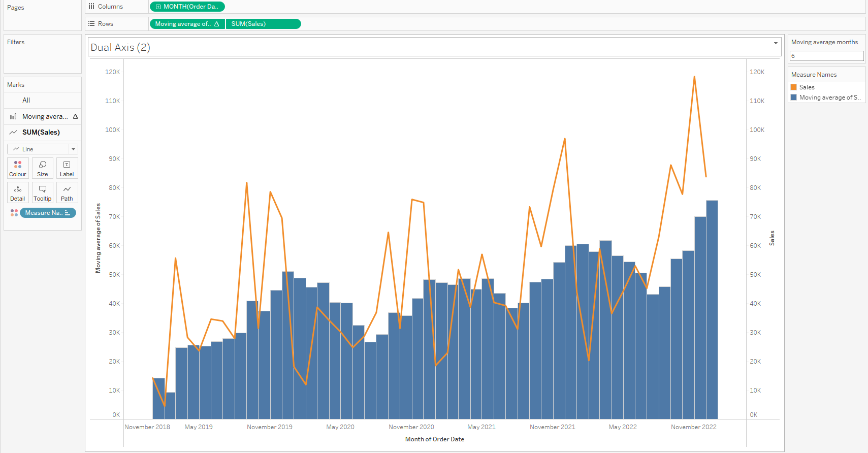The image size is (868, 453).
Task: Click the bar chart icon beside Moving average marks
Action: coord(13,117)
